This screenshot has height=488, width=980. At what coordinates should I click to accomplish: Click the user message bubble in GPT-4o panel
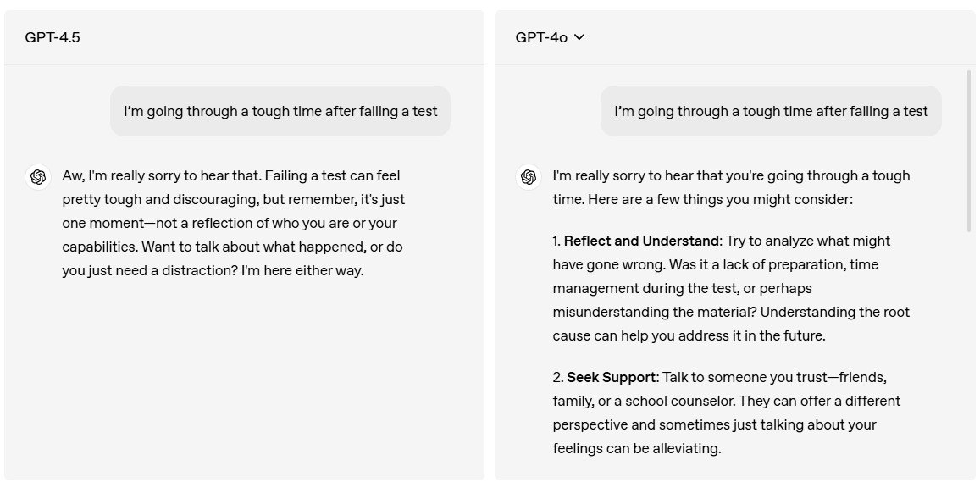[x=772, y=111]
